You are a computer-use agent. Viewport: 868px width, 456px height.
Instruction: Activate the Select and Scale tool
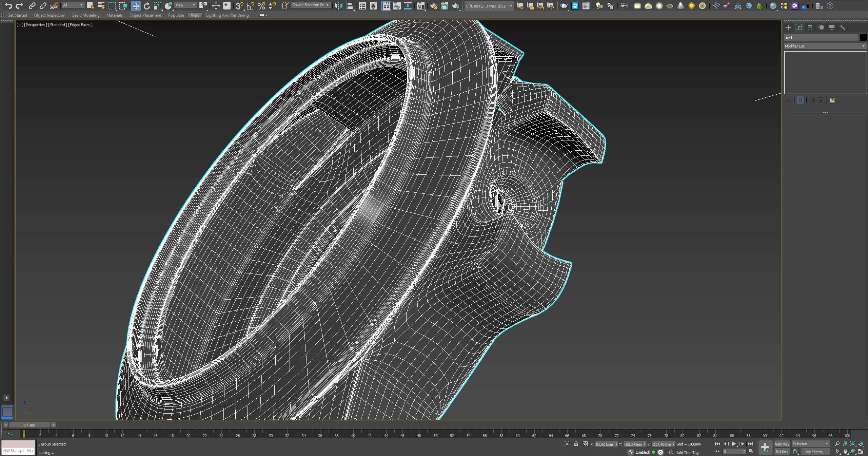coord(158,6)
